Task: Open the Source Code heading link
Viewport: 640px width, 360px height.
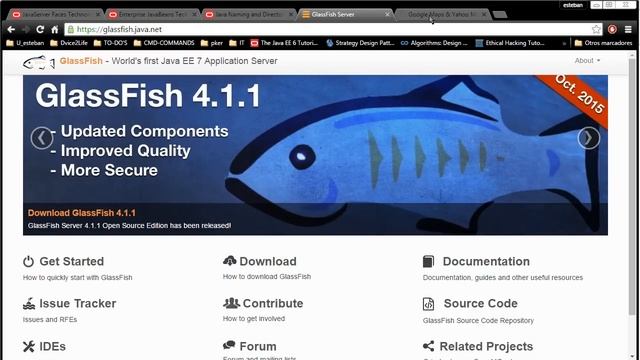Action: point(480,304)
